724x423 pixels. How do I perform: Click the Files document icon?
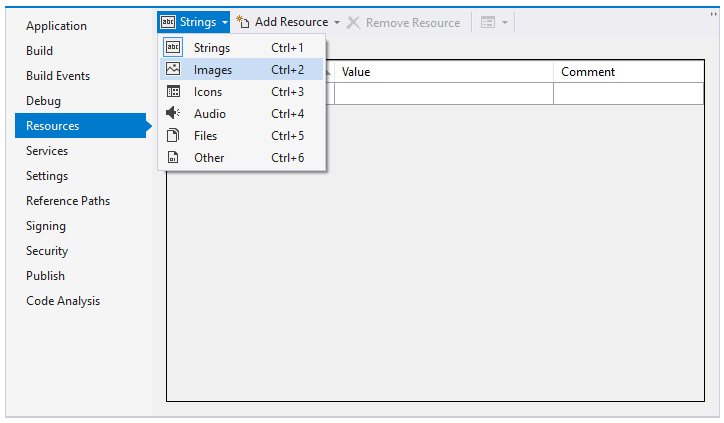point(173,136)
